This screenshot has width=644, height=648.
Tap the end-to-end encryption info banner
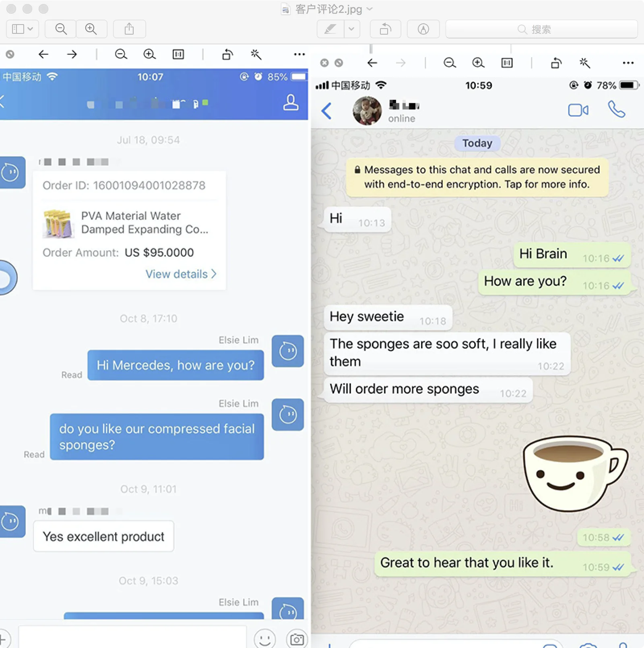point(477,177)
